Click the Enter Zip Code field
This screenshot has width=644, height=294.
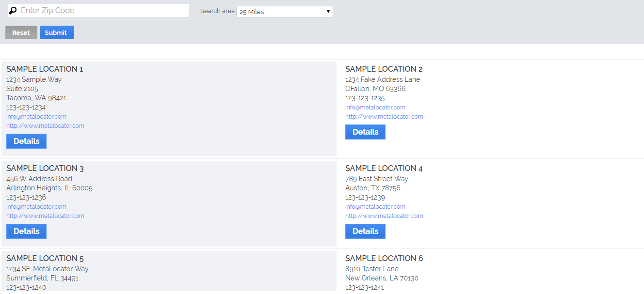point(102,11)
